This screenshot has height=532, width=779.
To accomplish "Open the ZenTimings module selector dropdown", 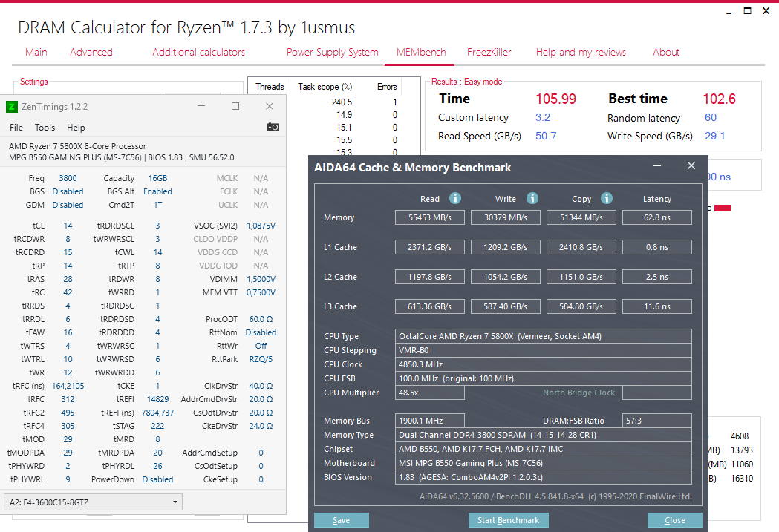I will tap(93, 502).
